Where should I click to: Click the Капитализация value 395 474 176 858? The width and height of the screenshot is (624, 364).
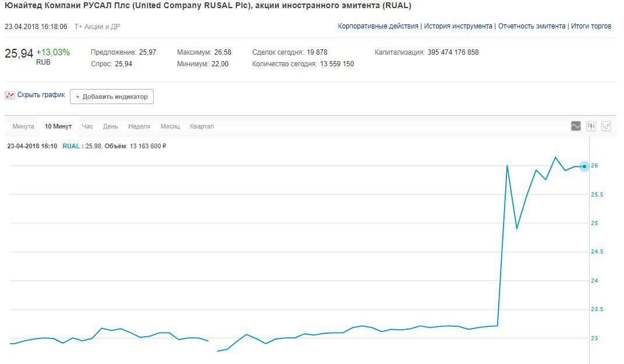pos(453,52)
